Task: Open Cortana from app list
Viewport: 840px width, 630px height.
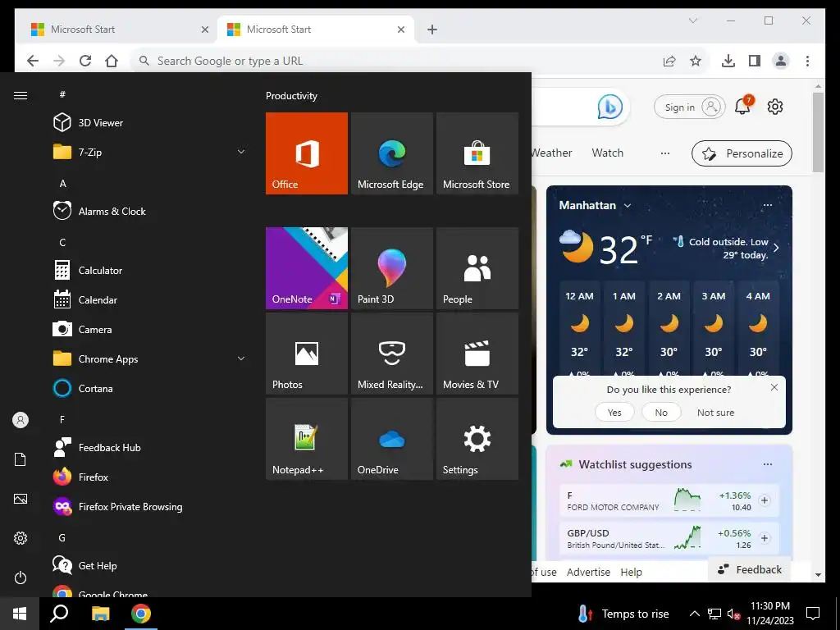Action: point(150,388)
